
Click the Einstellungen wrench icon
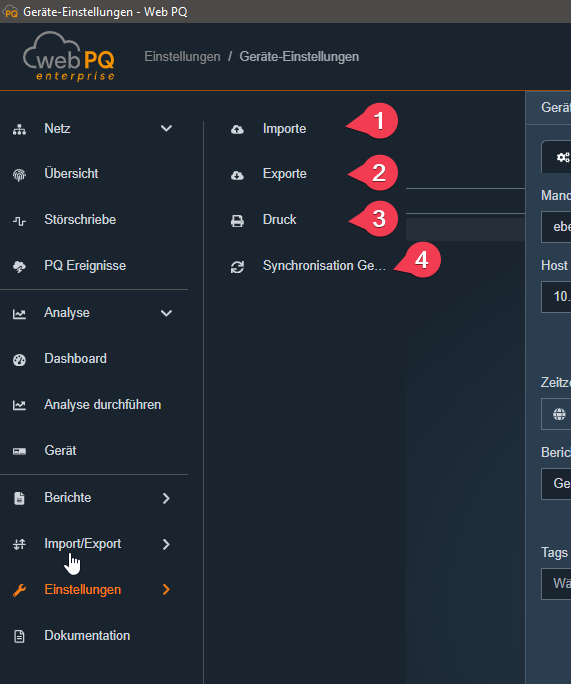[x=19, y=590]
